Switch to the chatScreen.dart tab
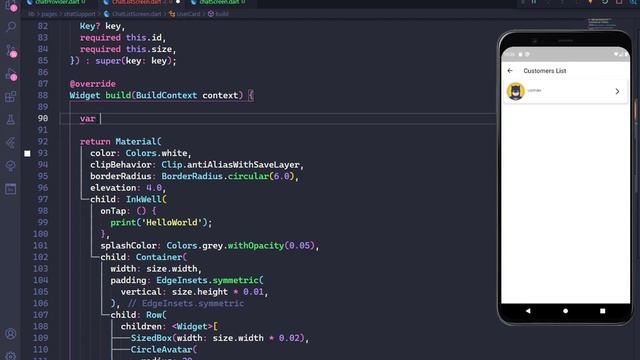The height and width of the screenshot is (360, 640). click(x=218, y=2)
